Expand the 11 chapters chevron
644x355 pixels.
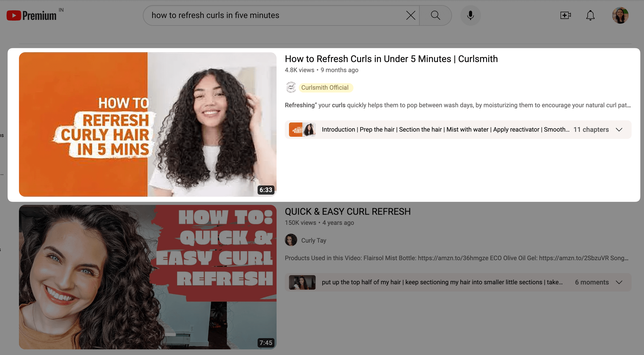(619, 129)
